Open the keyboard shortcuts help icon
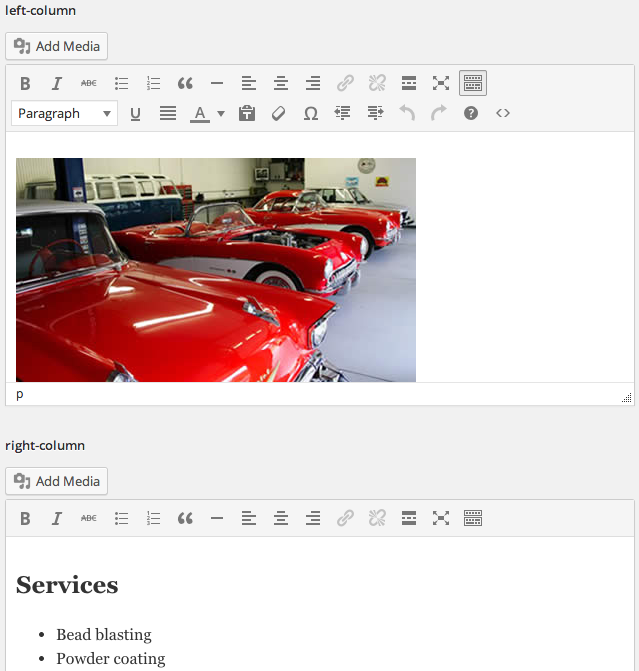Screen dimensions: 639x671 click(471, 114)
